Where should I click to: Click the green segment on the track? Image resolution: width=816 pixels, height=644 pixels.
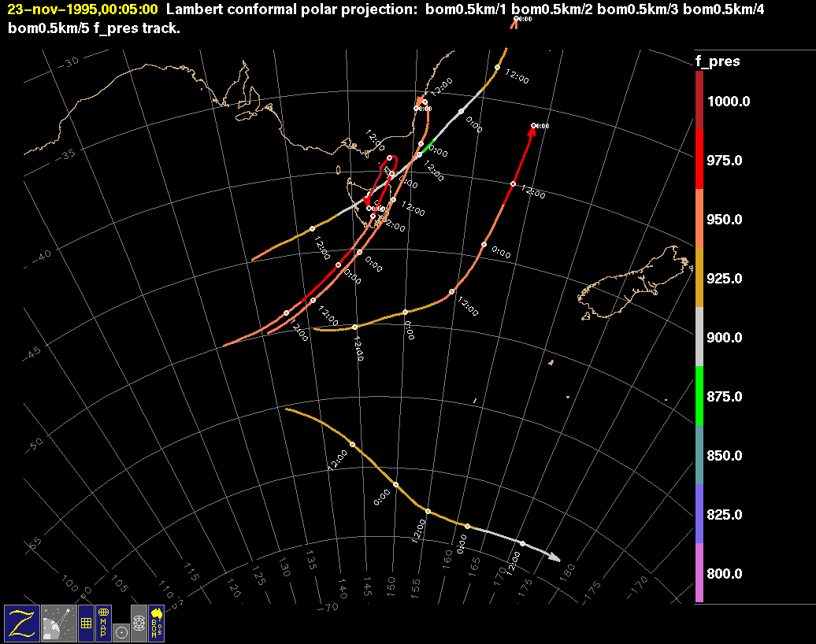pos(428,146)
